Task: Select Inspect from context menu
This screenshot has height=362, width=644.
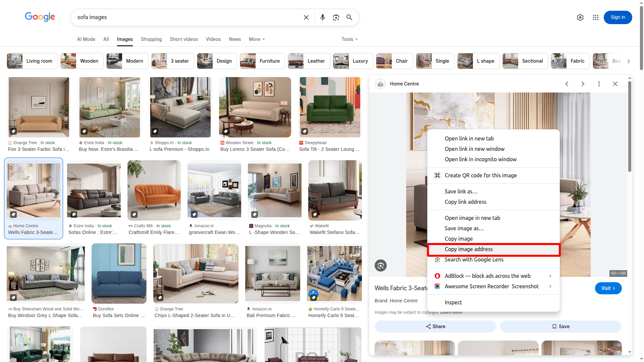Action: pos(493,302)
